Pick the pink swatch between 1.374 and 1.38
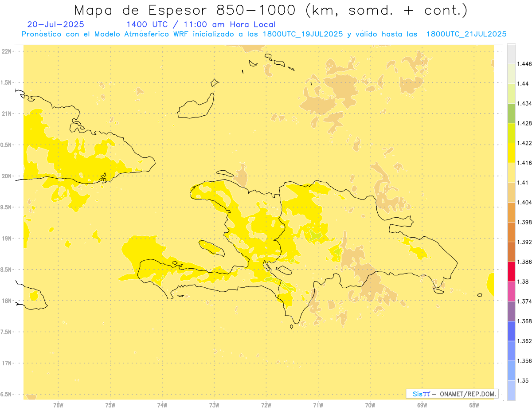 tap(511, 291)
